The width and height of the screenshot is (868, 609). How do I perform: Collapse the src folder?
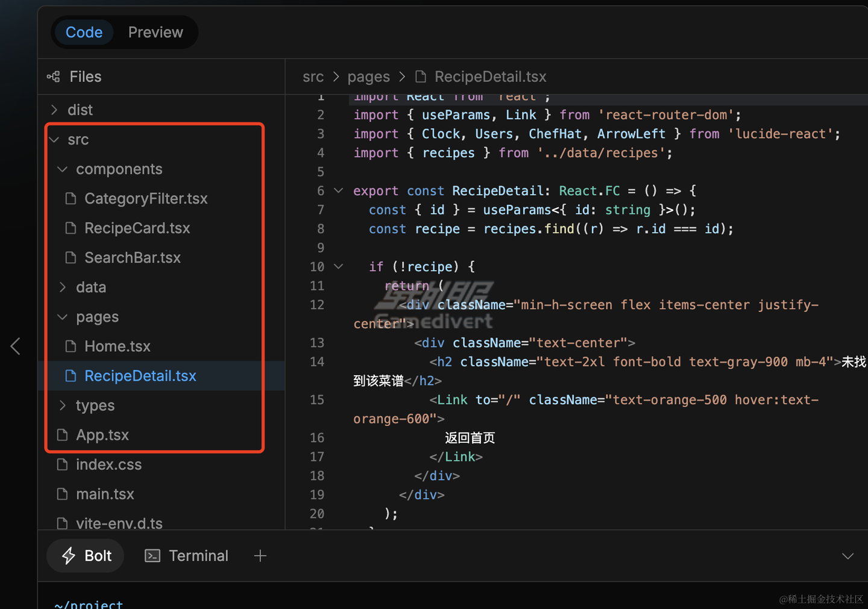point(55,140)
